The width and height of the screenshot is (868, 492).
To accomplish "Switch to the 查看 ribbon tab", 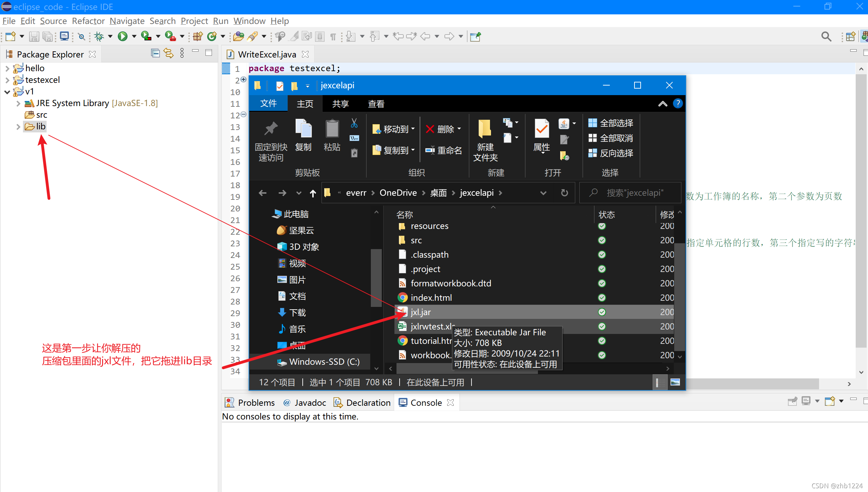I will [x=376, y=104].
